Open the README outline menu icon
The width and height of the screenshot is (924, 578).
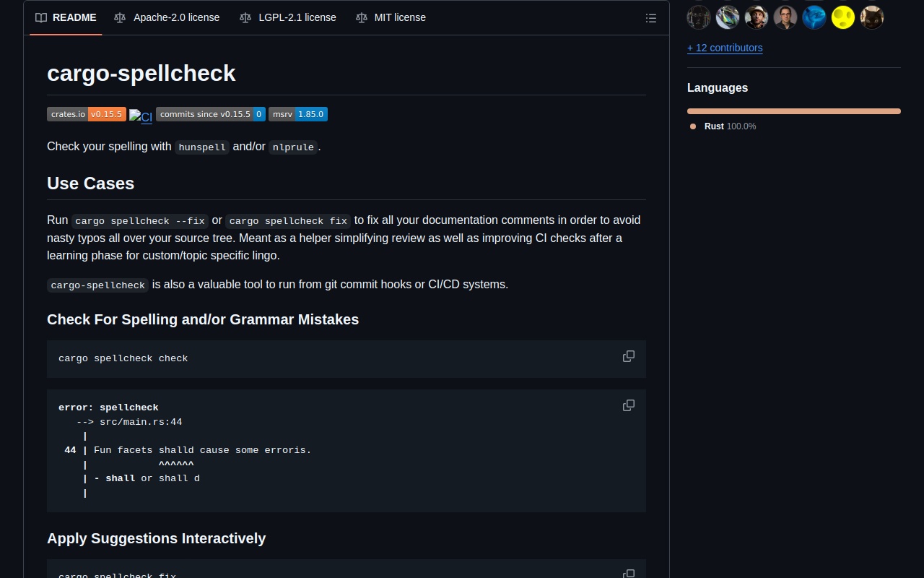[x=650, y=18]
